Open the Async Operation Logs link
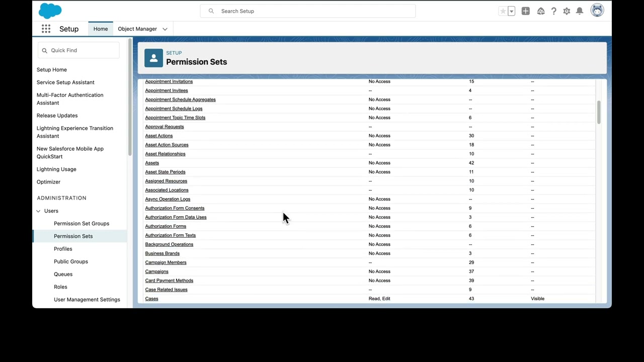This screenshot has height=362, width=644. click(x=168, y=199)
